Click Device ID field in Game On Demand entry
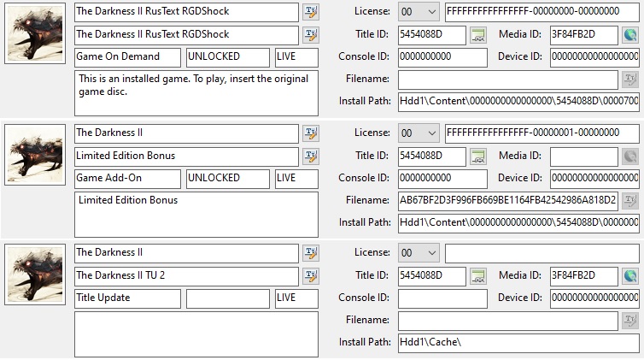The width and height of the screenshot is (644, 360). tap(594, 57)
